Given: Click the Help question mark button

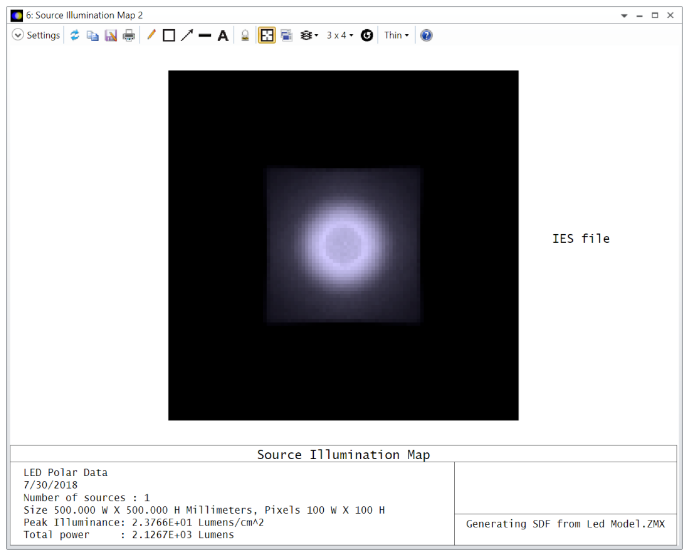Looking at the screenshot, I should [426, 35].
